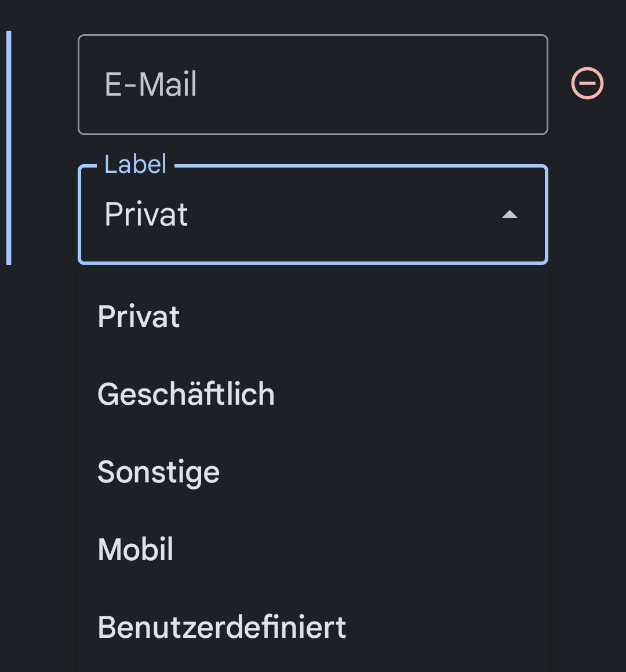Pick Sonstige from the dropdown options
The image size is (626, 672).
tap(159, 472)
